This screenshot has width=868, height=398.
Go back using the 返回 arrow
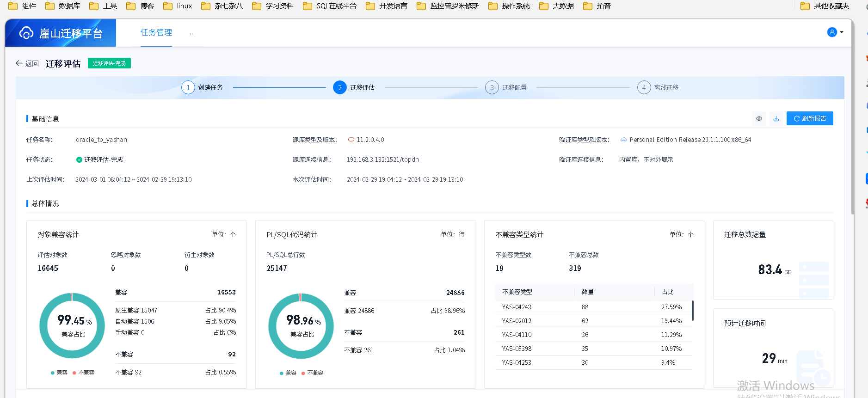click(x=27, y=63)
